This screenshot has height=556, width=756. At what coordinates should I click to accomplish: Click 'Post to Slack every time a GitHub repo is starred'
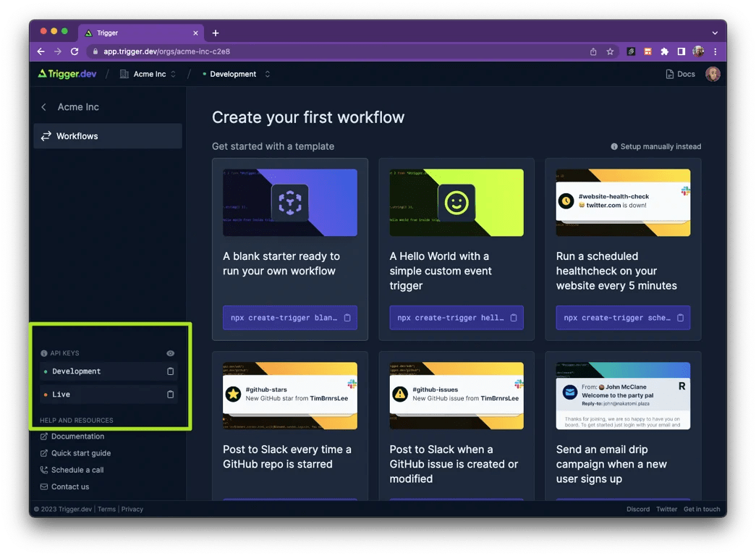[x=287, y=457]
